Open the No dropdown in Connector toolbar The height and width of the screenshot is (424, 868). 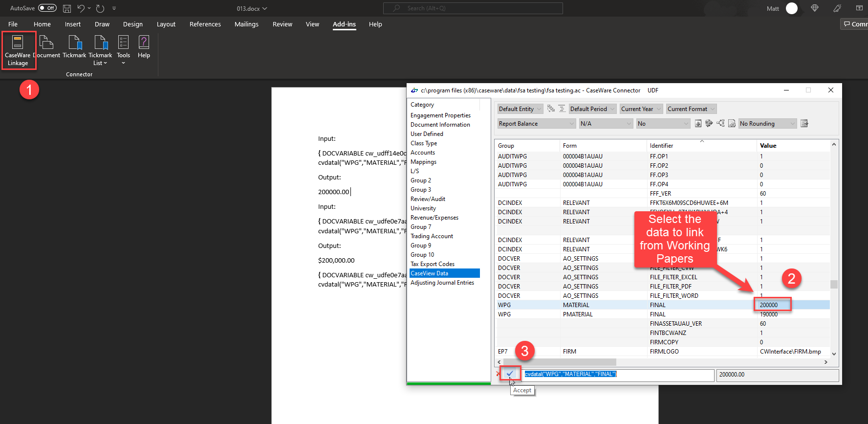[x=663, y=124]
